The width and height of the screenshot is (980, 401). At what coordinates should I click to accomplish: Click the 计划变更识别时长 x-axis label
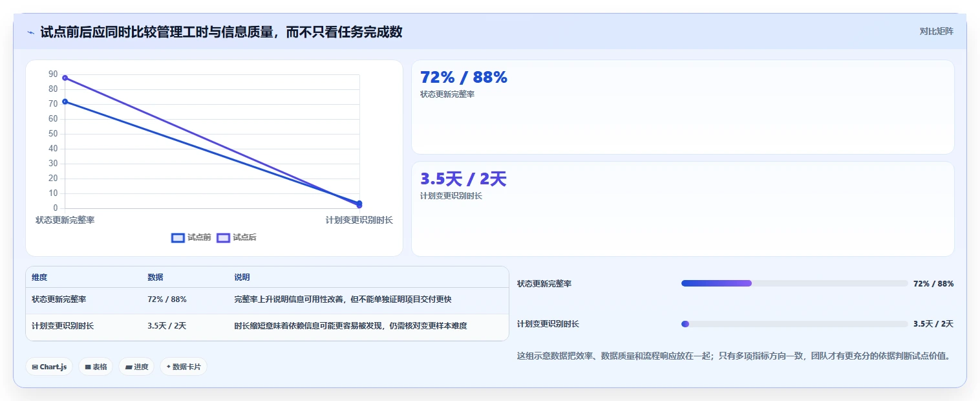coord(359,220)
